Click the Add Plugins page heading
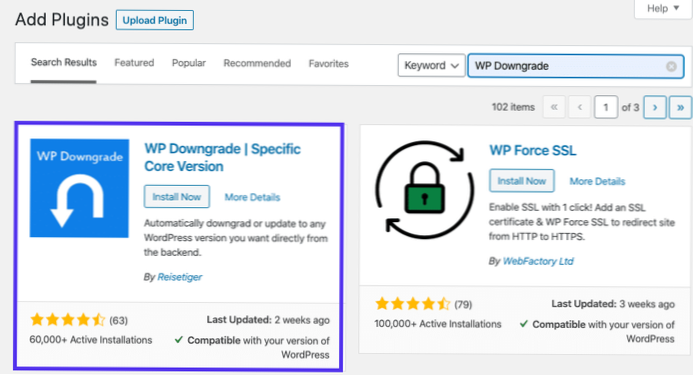This screenshot has height=375, width=693. 62,20
